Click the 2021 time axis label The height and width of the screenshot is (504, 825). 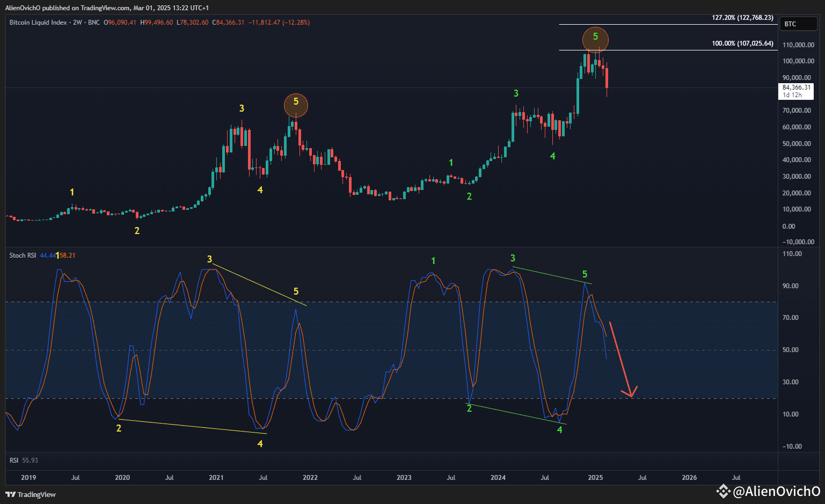tap(216, 478)
